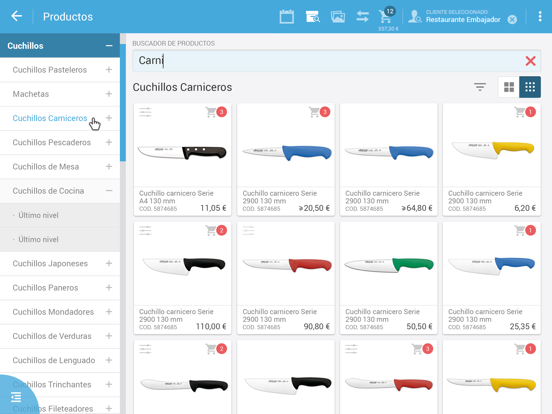The width and height of the screenshot is (552, 414).
Task: Open cart badge on 6,20 € knife
Action: (525, 112)
